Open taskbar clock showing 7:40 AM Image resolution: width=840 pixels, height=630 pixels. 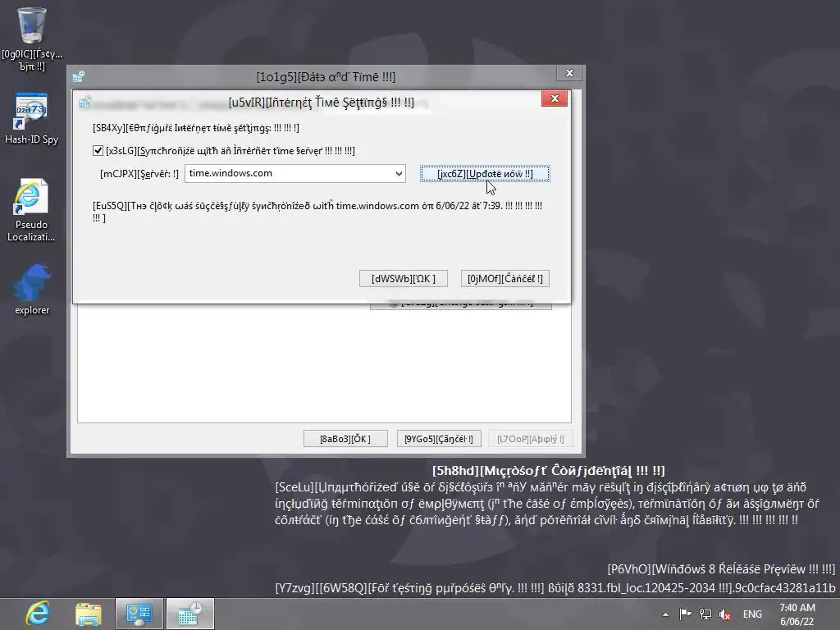(797, 614)
